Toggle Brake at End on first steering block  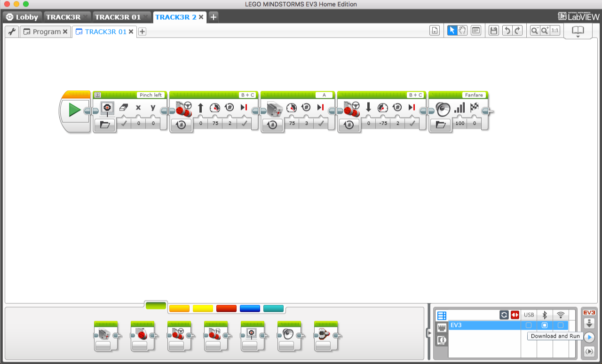point(244,124)
